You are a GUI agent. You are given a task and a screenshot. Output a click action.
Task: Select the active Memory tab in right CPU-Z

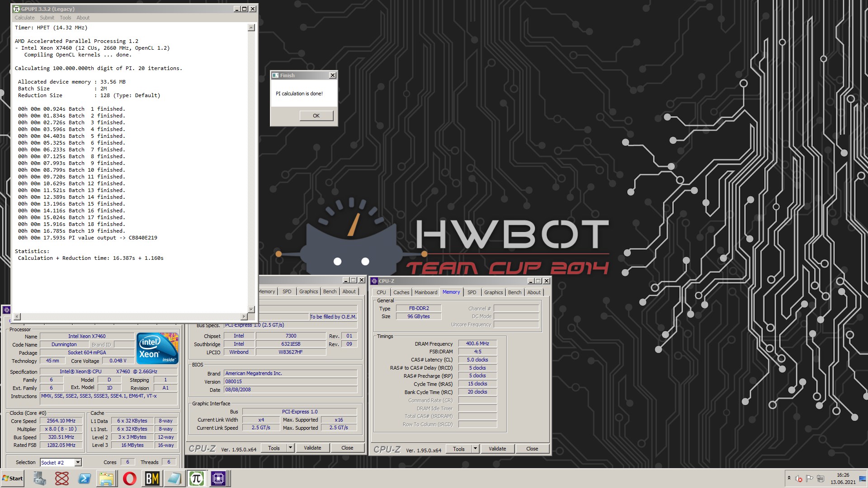(451, 292)
